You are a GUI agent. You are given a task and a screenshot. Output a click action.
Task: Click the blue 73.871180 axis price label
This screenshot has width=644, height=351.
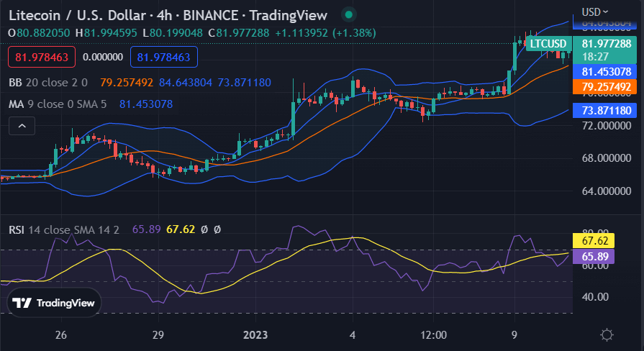(x=604, y=111)
